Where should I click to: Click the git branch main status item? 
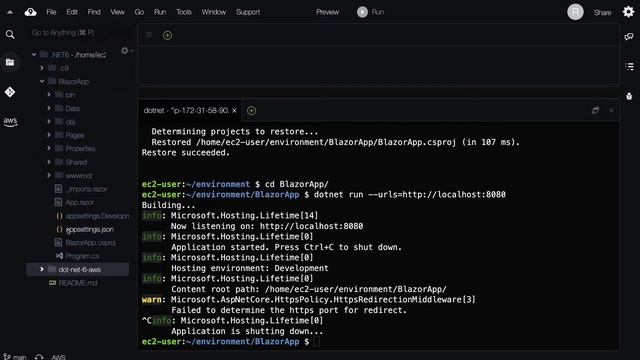point(15,357)
